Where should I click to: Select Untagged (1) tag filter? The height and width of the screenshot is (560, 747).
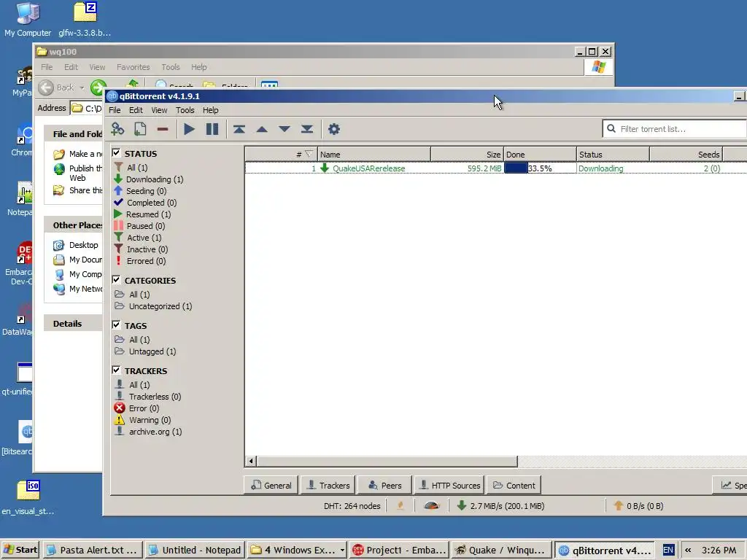pos(145,351)
